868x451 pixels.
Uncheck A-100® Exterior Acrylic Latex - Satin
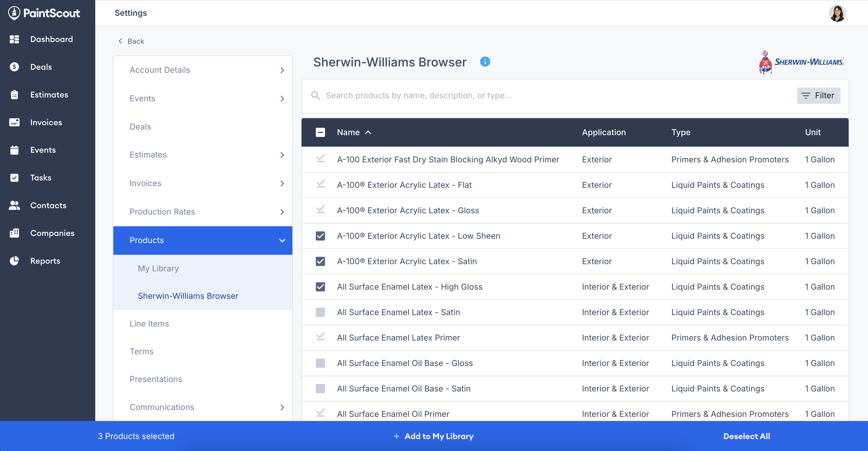[x=320, y=261]
